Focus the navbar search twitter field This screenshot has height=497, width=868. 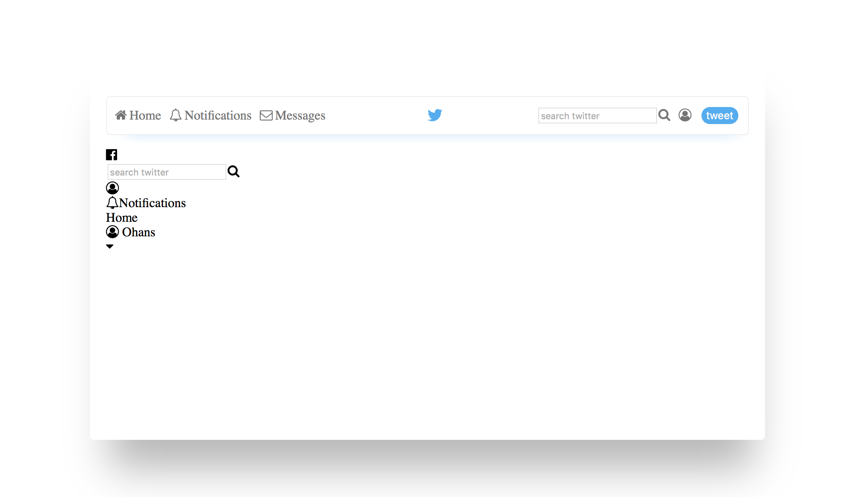coord(597,116)
